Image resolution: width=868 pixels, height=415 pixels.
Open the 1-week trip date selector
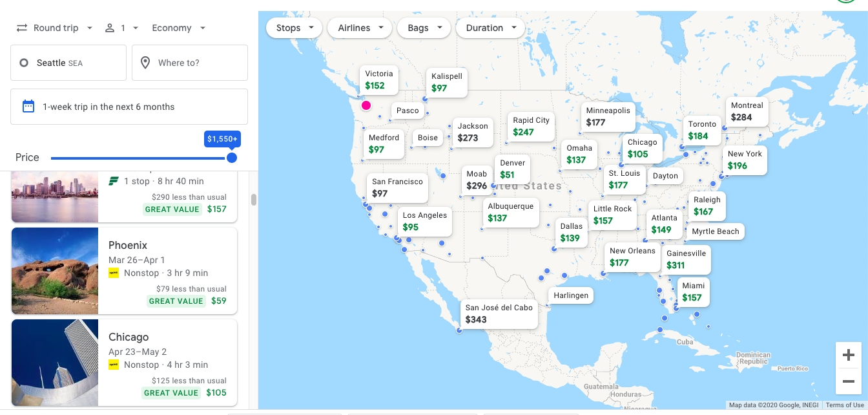coord(129,107)
